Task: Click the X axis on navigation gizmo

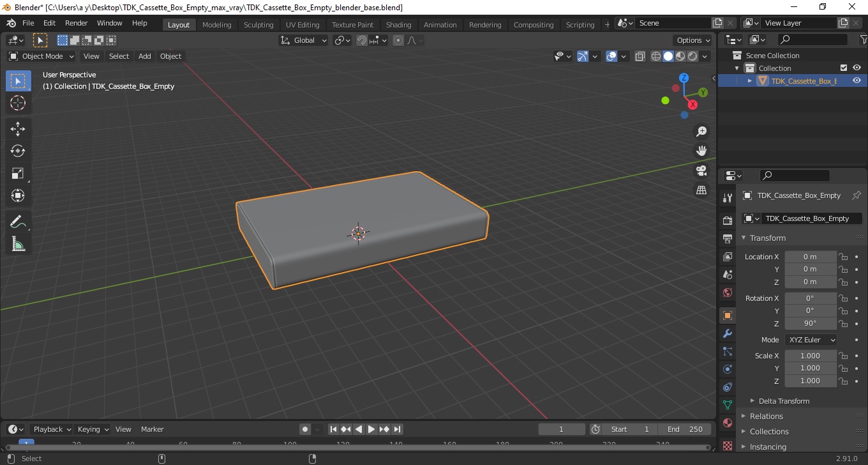Action: [692, 105]
